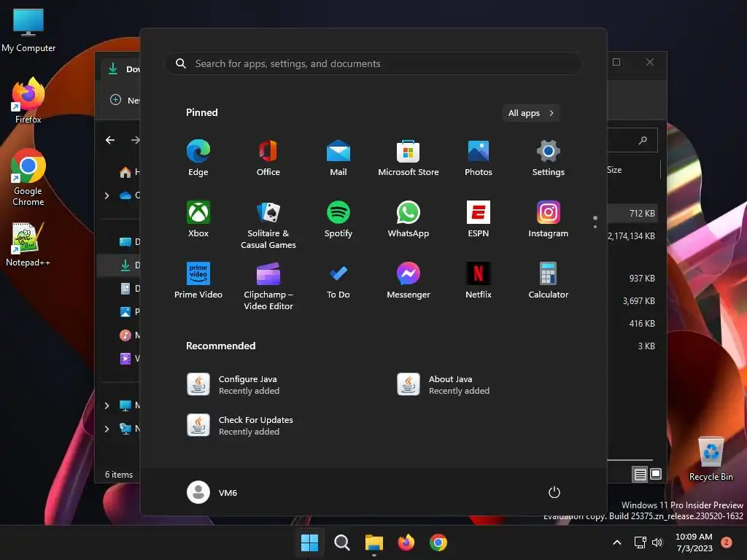Switch File Explorer to large thumbnails view

pyautogui.click(x=656, y=474)
